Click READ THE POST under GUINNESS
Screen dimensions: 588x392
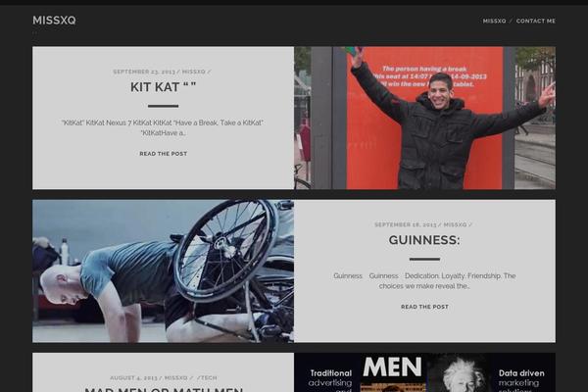tap(424, 307)
